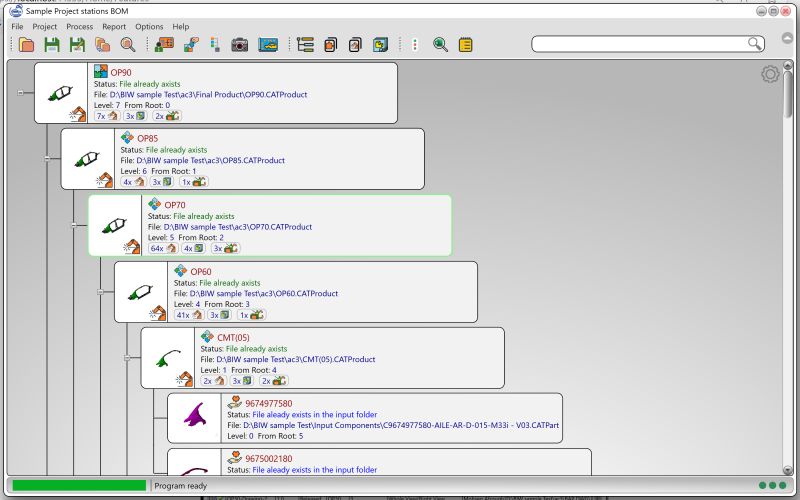Click the CMT(05) file path link

tap(295, 359)
